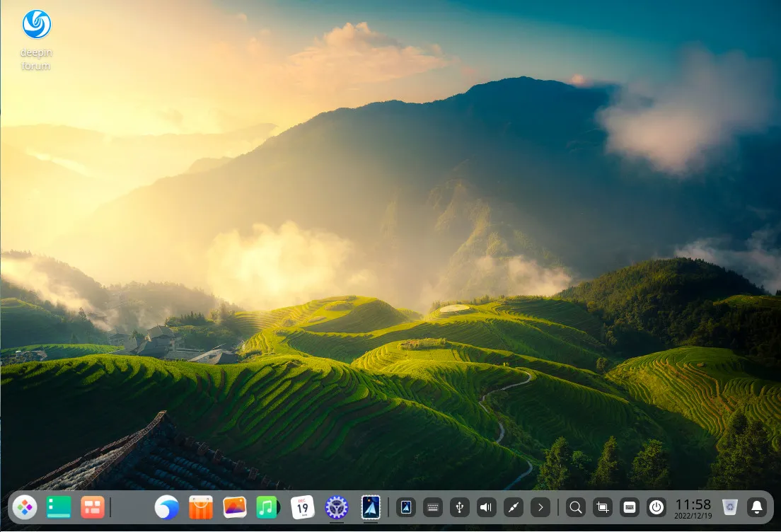Image resolution: width=781 pixels, height=532 pixels.
Task: Open the Album photo viewer
Action: pos(235,507)
